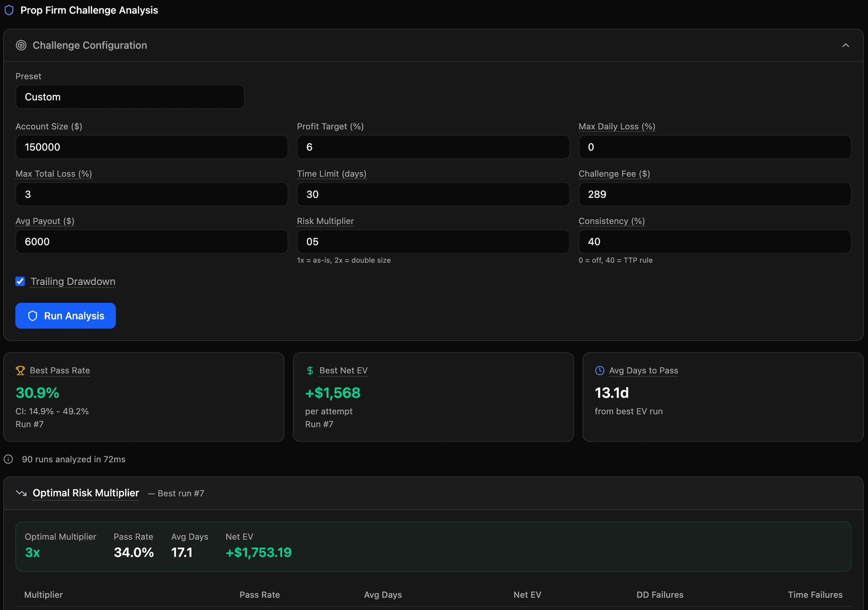Click the dollar icon on Best Net EV
Screen dimensions: 868x610
[x=310, y=371]
